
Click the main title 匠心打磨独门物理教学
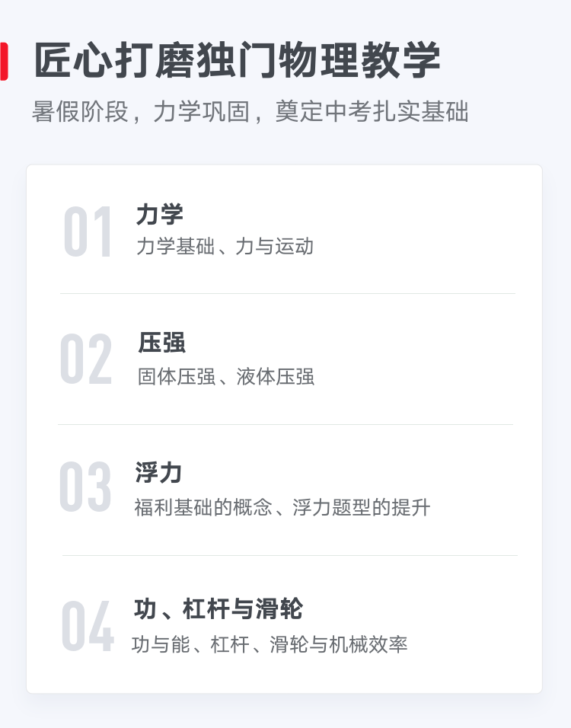point(237,60)
